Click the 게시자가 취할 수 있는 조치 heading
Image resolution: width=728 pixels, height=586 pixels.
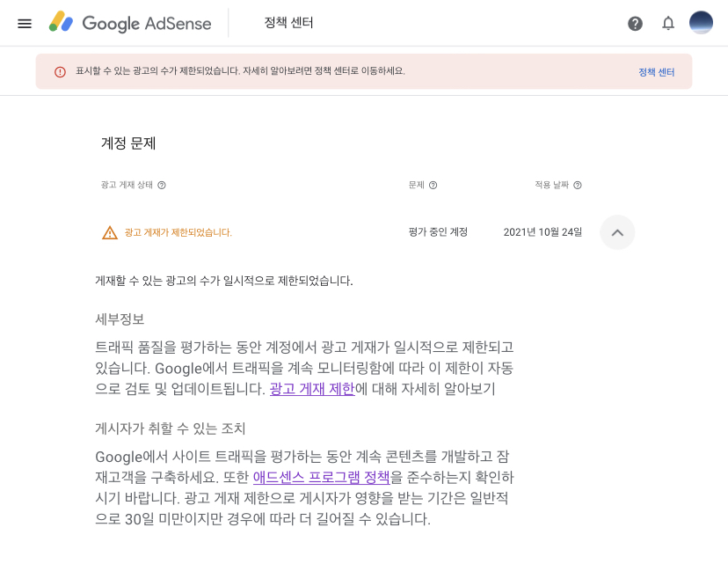[171, 428]
